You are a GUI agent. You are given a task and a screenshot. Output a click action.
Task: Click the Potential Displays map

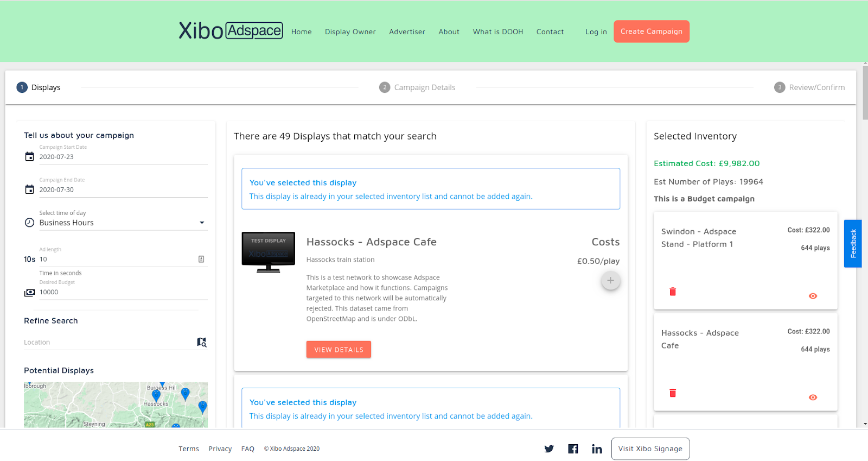(x=116, y=405)
